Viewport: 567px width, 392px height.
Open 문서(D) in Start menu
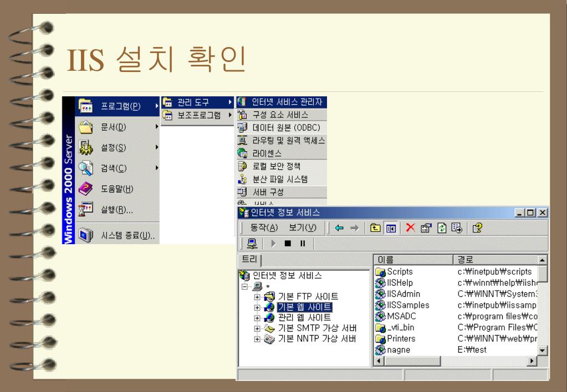(118, 127)
